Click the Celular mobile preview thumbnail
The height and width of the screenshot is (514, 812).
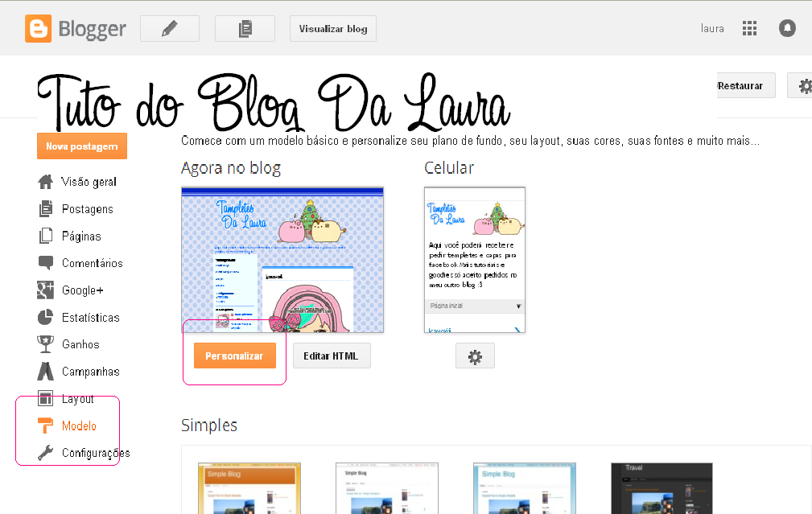point(475,260)
